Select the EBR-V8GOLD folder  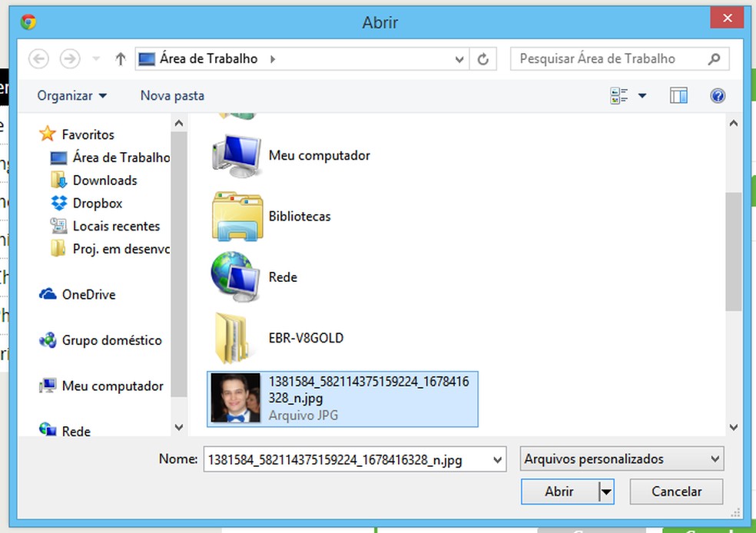[x=277, y=338]
